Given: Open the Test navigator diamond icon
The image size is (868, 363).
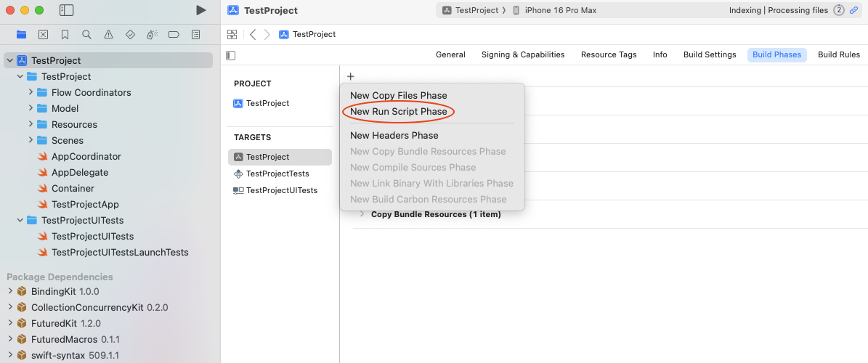Looking at the screenshot, I should coord(130,34).
